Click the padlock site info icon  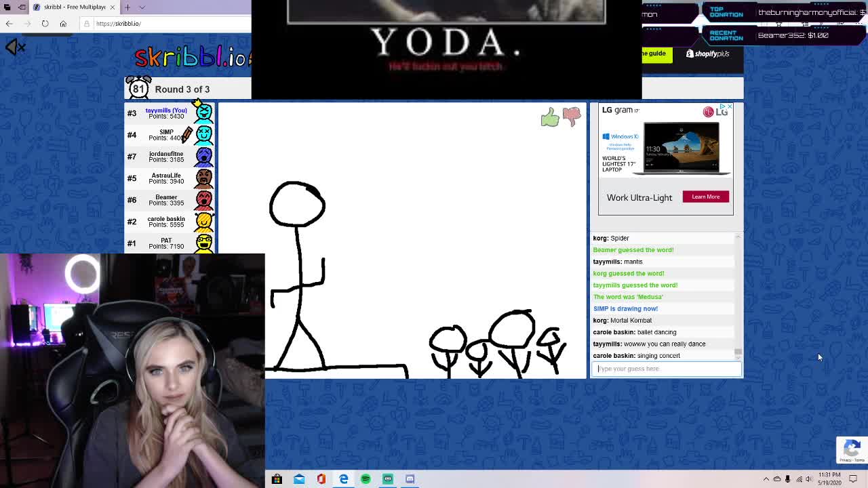pos(87,24)
